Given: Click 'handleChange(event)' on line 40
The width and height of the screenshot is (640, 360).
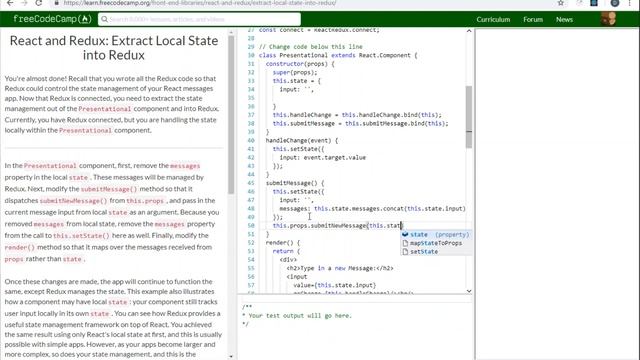Looking at the screenshot, I should tap(298, 140).
